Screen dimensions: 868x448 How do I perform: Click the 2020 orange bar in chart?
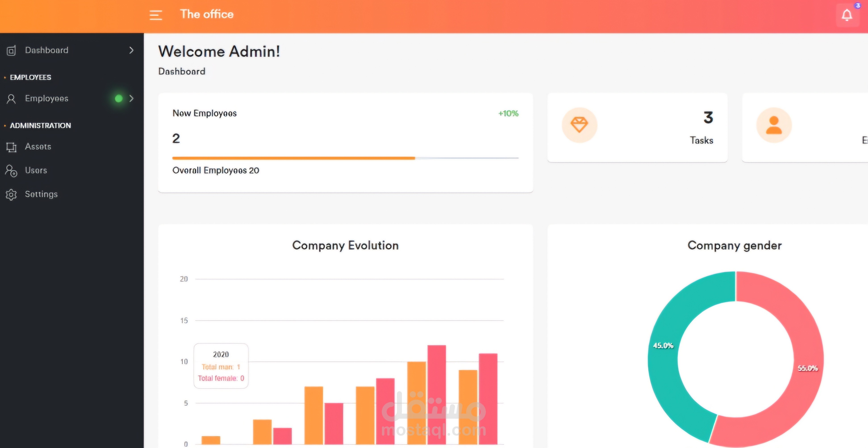tap(211, 440)
